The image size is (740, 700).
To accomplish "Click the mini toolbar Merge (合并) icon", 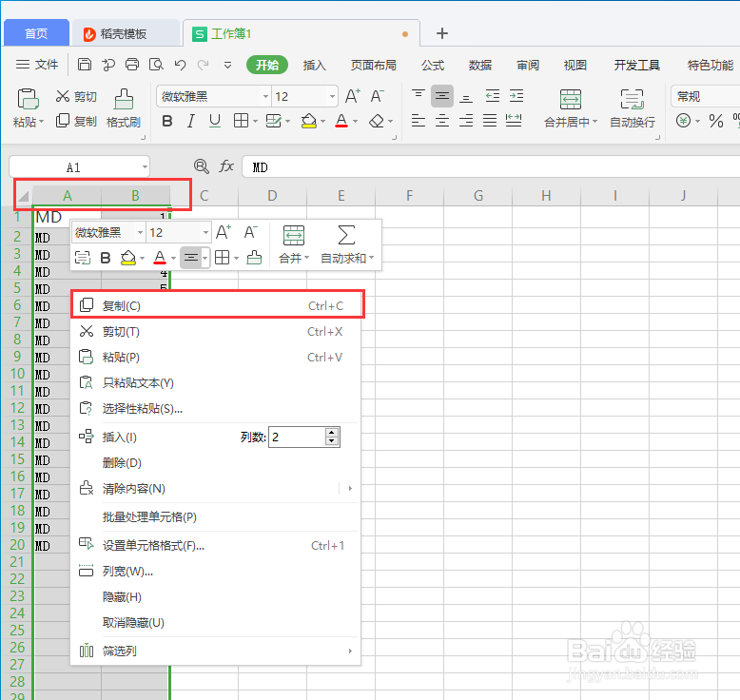I will 294,235.
